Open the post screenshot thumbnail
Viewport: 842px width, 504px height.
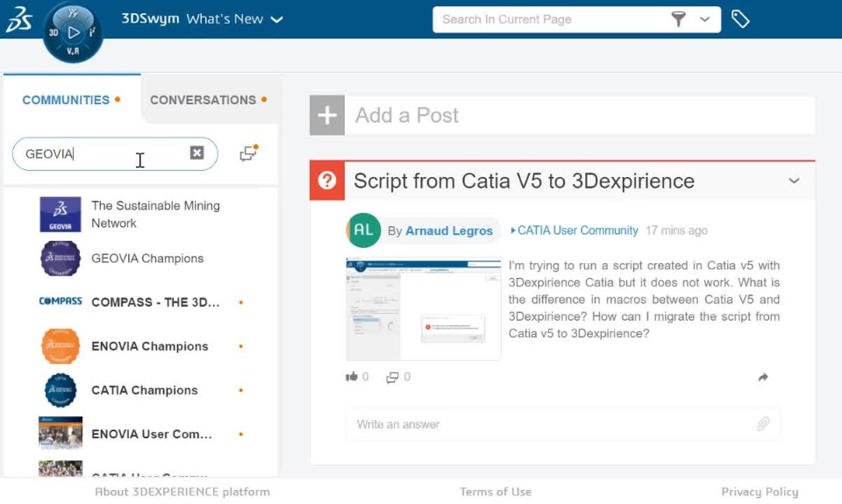coord(424,309)
